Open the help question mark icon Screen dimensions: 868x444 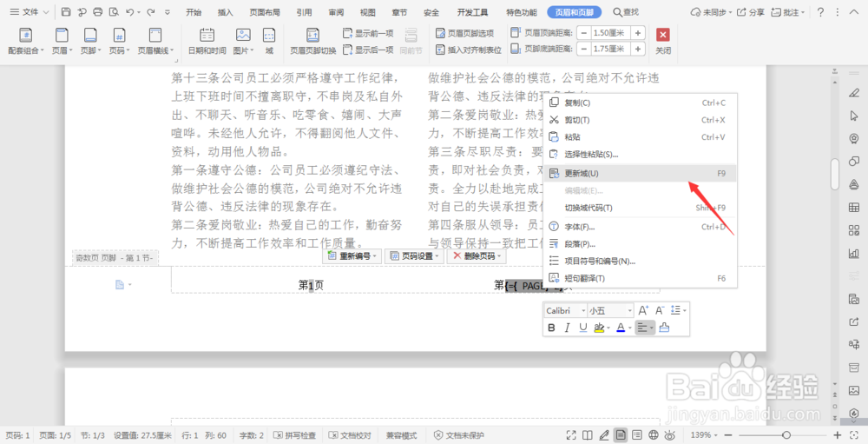point(820,11)
